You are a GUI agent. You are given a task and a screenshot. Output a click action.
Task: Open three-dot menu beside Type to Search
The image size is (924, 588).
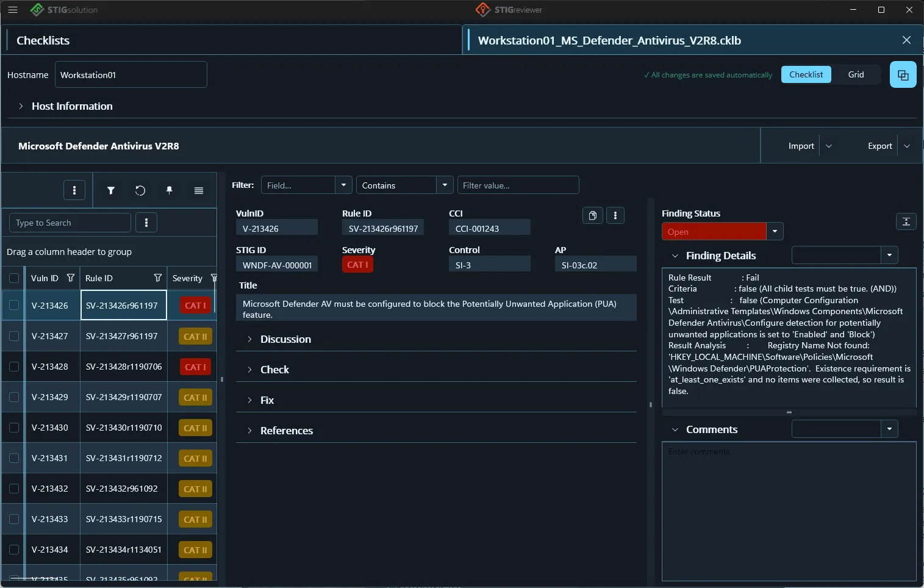coord(146,223)
